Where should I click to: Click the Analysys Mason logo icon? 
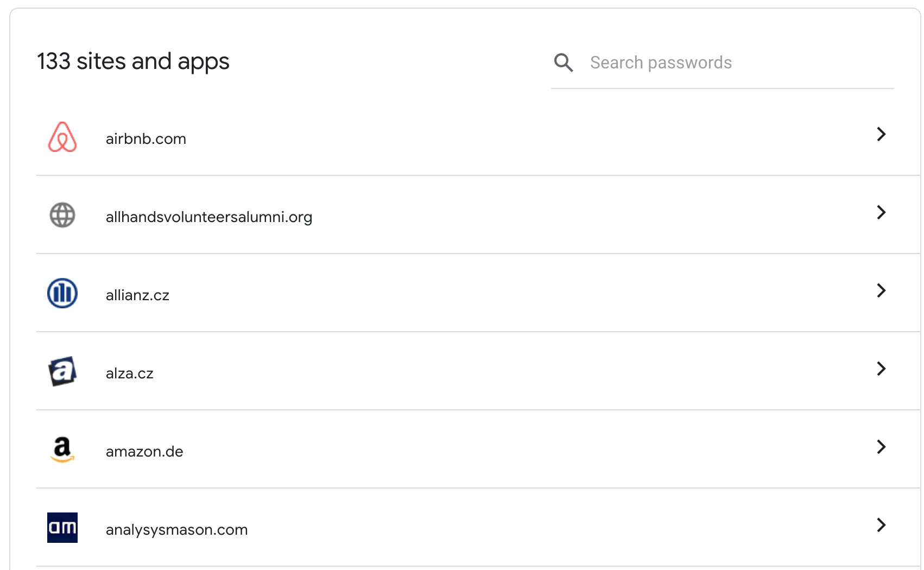pos(62,528)
